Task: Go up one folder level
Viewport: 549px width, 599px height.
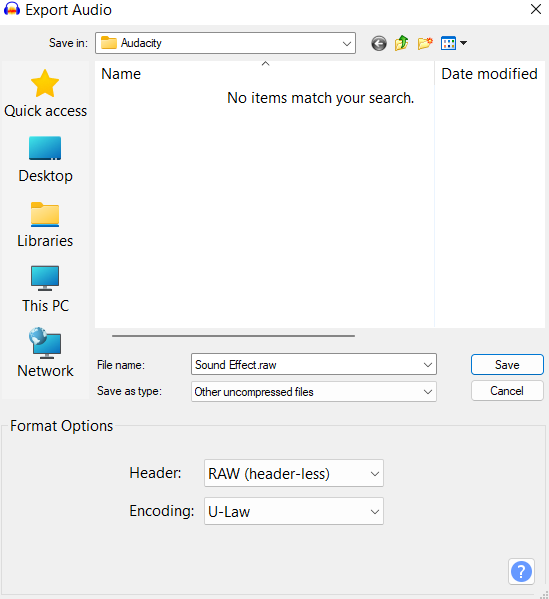Action: point(402,43)
